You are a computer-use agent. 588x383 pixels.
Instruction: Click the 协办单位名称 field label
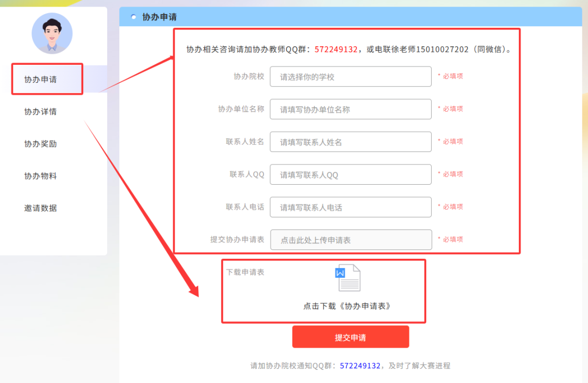[x=241, y=109]
